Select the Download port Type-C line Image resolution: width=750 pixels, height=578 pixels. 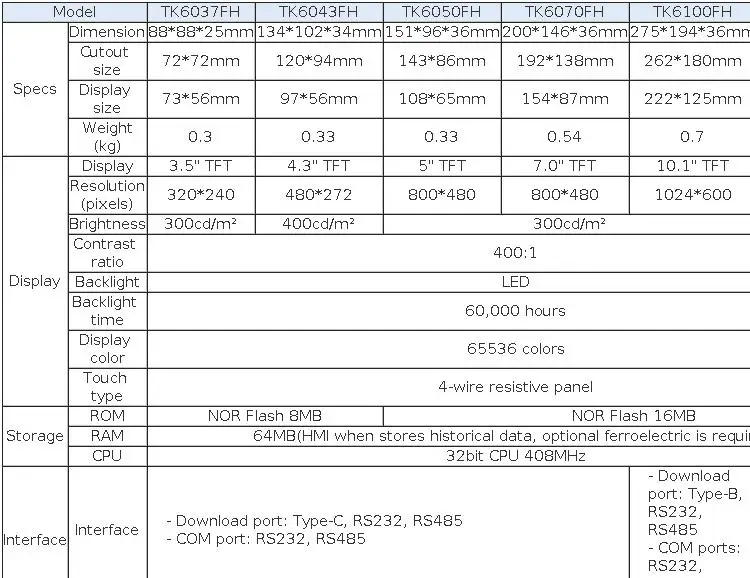coord(314,521)
